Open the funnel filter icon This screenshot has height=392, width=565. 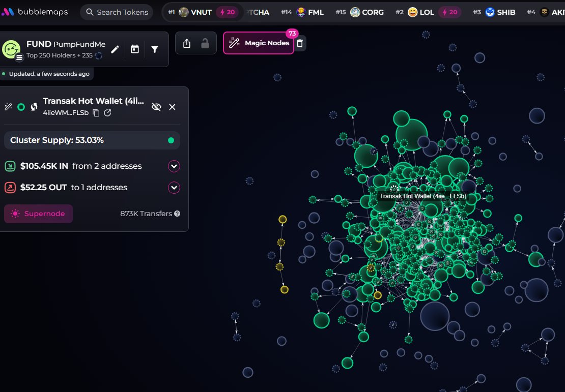pos(155,49)
